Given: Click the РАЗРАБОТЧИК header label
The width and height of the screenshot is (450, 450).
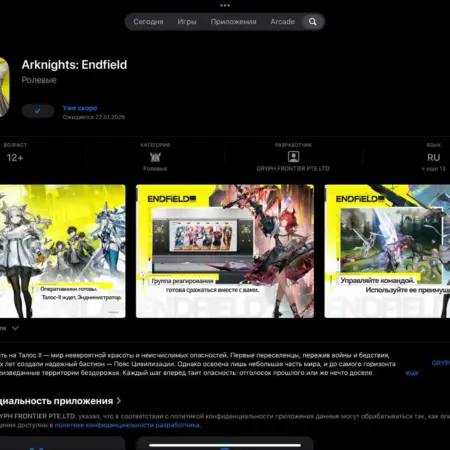Looking at the screenshot, I should click(293, 145).
